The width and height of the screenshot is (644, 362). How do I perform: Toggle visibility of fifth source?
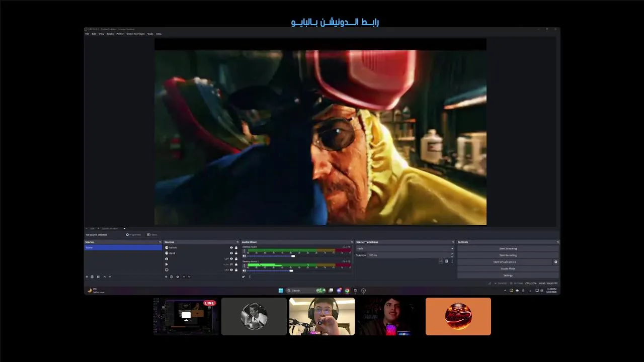click(x=231, y=270)
